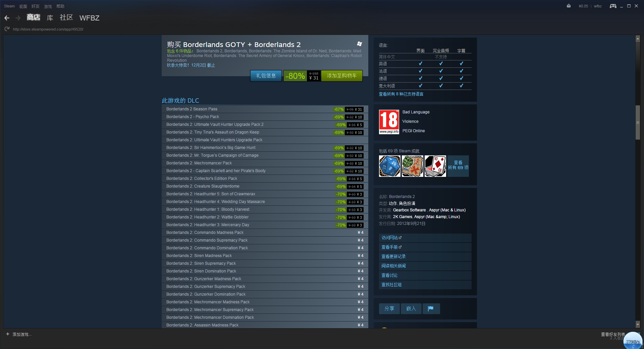Click the scrollbar down arrow
The height and width of the screenshot is (349, 644).
coord(638,325)
